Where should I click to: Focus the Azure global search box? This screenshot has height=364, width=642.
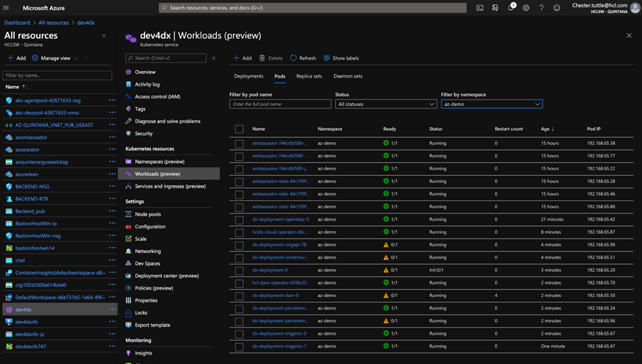pos(312,8)
